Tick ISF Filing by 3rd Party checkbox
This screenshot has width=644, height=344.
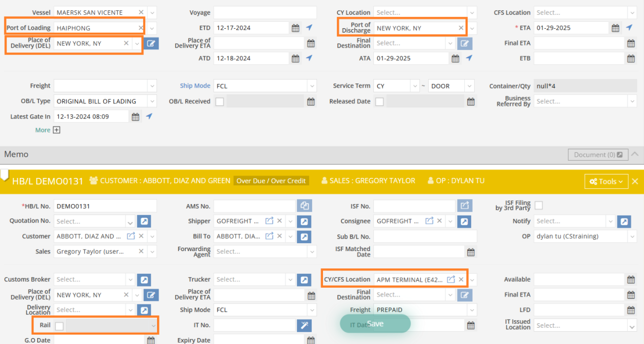(538, 205)
